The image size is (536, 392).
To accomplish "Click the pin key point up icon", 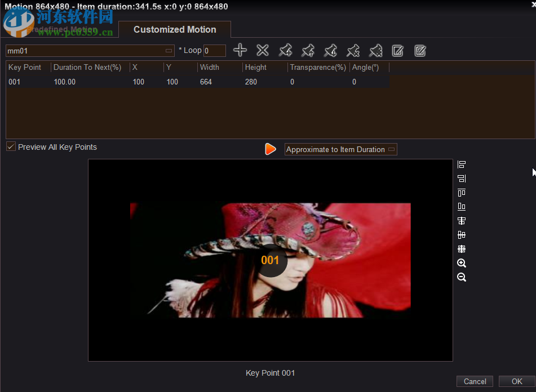I will pyautogui.click(x=308, y=50).
